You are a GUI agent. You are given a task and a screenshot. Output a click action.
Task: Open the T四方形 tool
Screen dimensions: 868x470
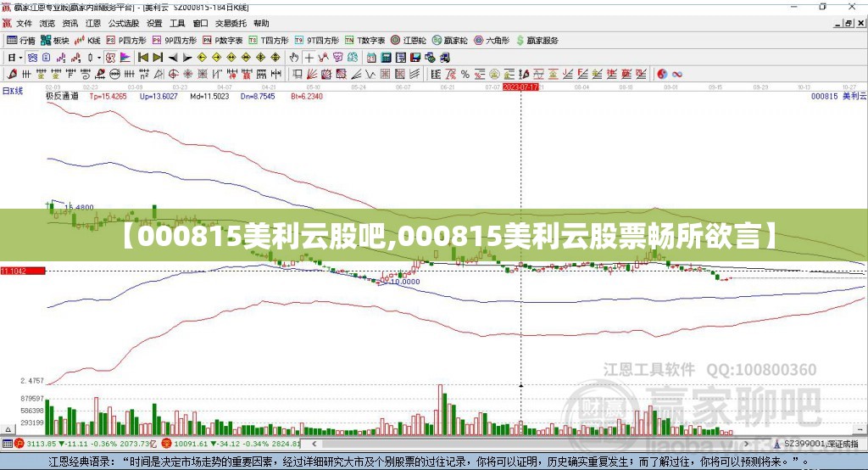pos(269,41)
